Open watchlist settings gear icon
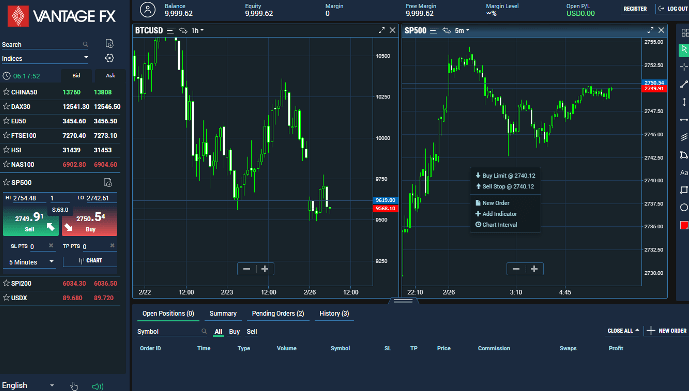This screenshot has width=689, height=391. pos(109,58)
